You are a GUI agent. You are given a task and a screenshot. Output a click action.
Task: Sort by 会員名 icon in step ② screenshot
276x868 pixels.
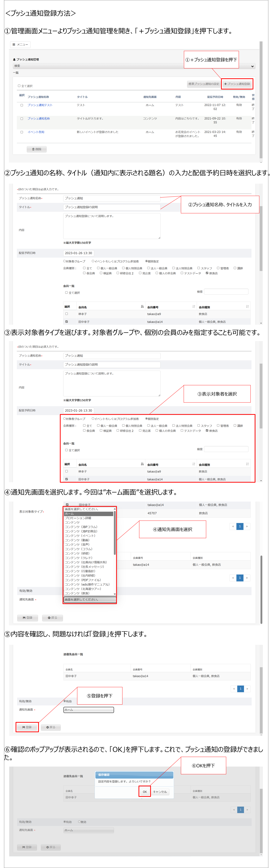142,307
